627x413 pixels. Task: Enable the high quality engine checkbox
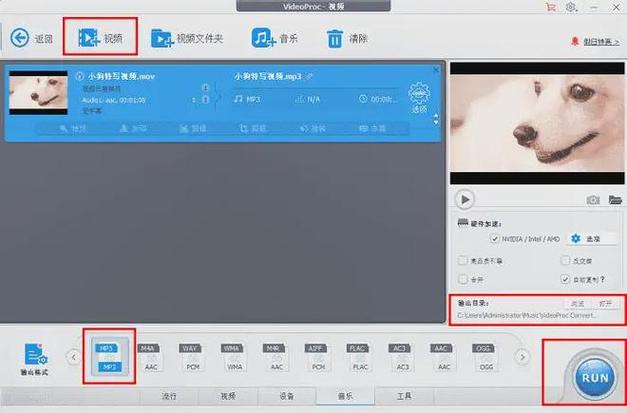(463, 261)
